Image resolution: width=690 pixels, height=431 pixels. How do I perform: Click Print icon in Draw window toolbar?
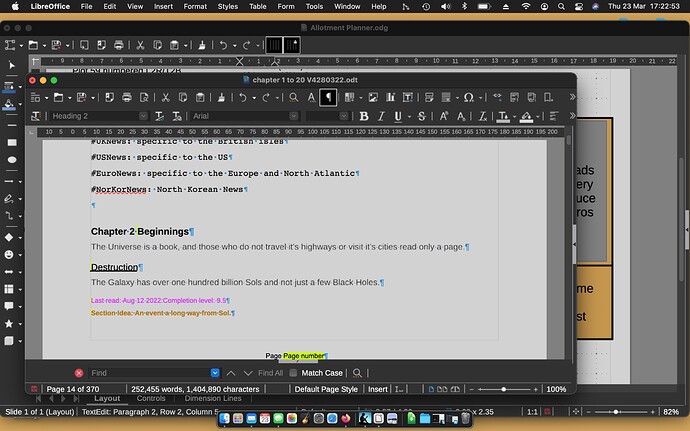tap(118, 45)
